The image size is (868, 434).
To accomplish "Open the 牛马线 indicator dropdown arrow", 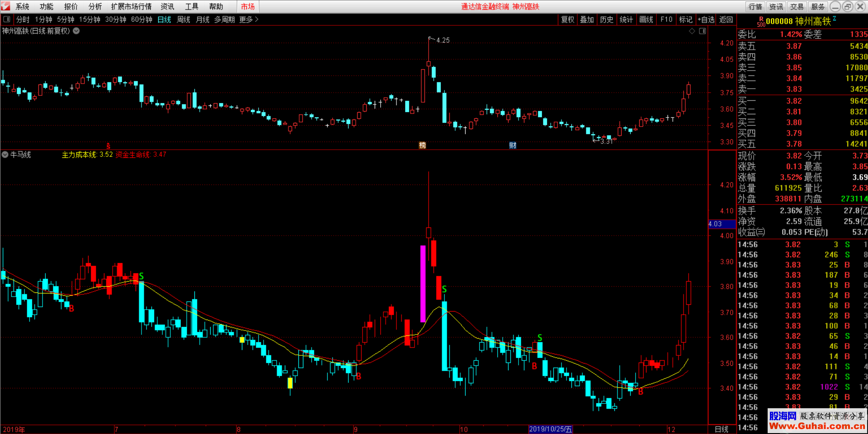I will [x=5, y=155].
